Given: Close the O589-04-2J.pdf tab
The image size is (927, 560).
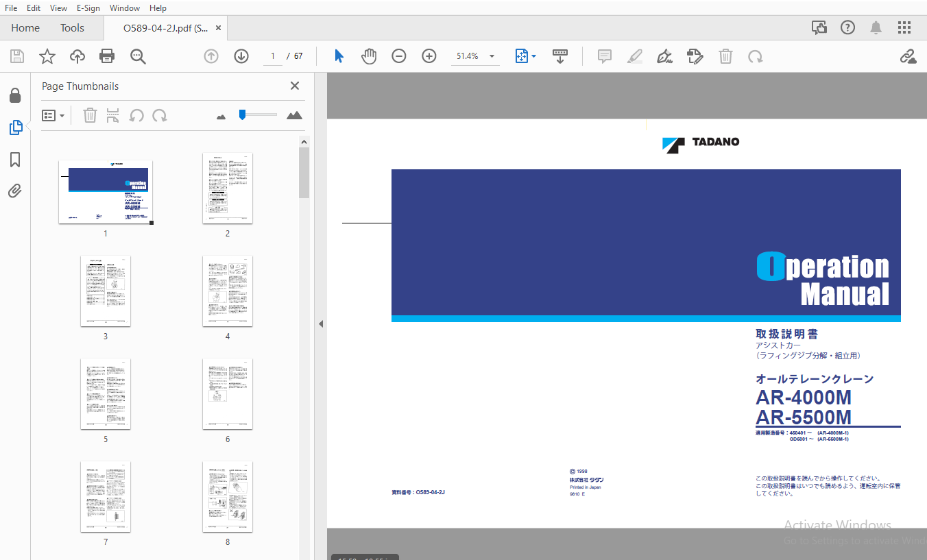Looking at the screenshot, I should 219,28.
